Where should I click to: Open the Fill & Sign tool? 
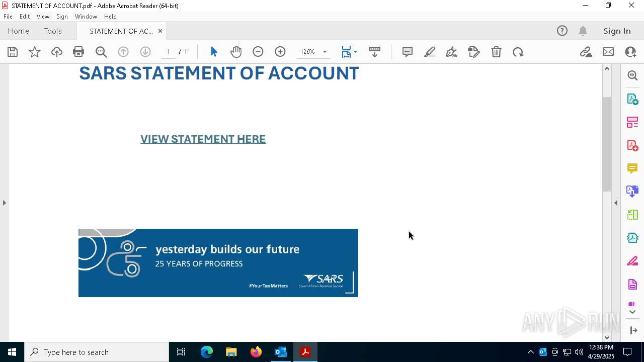474,52
